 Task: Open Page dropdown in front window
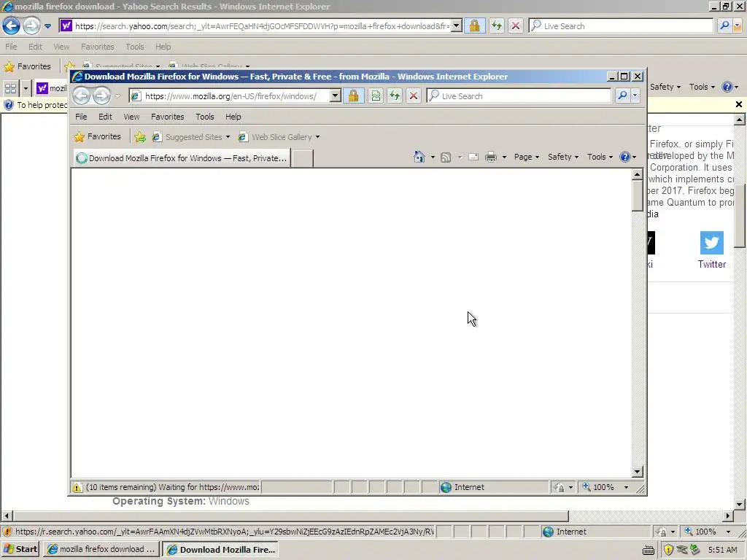click(x=527, y=157)
